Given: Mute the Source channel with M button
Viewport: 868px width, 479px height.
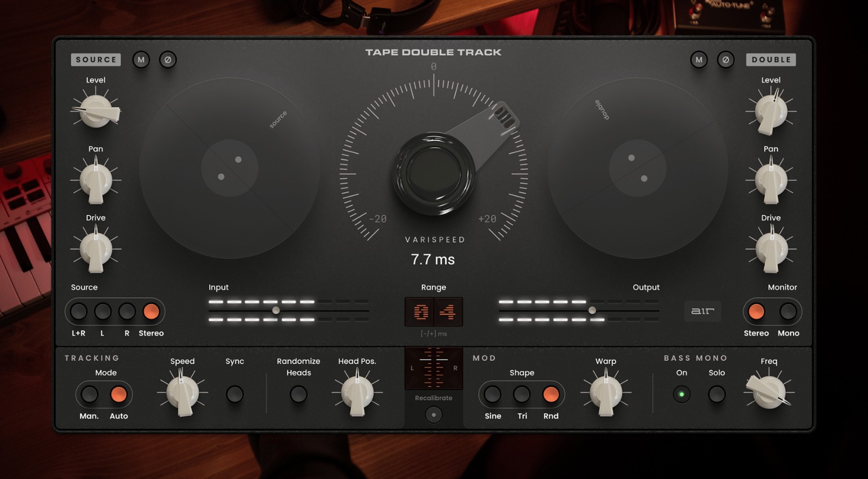Looking at the screenshot, I should pyautogui.click(x=141, y=60).
